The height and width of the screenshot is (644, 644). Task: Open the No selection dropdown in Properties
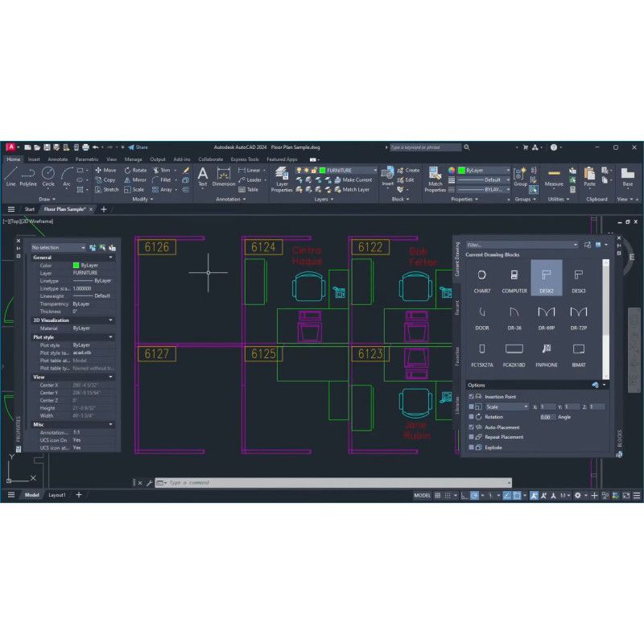(x=58, y=248)
